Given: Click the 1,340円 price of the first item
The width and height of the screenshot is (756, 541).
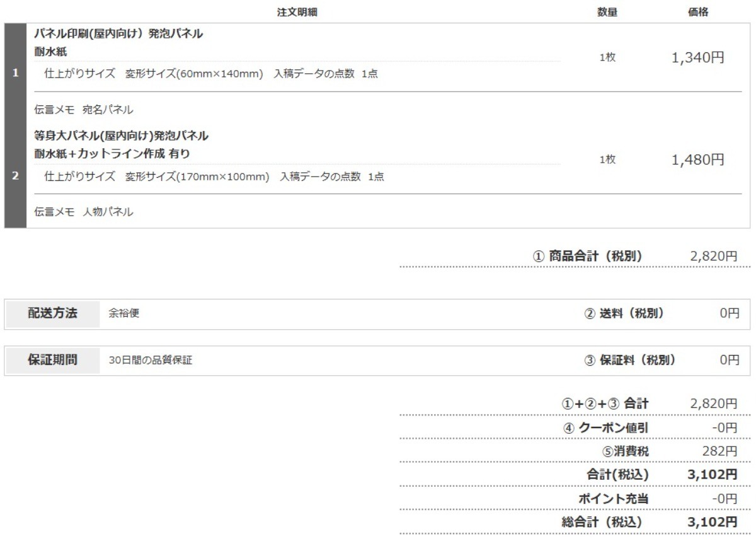Looking at the screenshot, I should coord(698,58).
